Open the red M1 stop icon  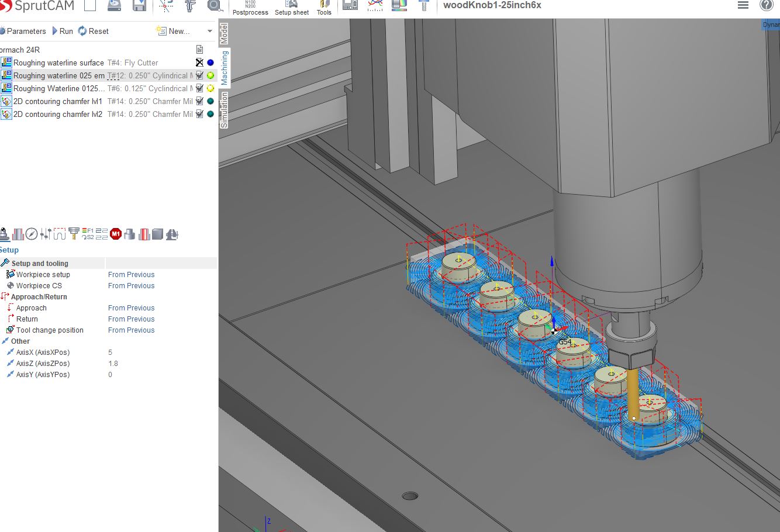click(x=116, y=234)
